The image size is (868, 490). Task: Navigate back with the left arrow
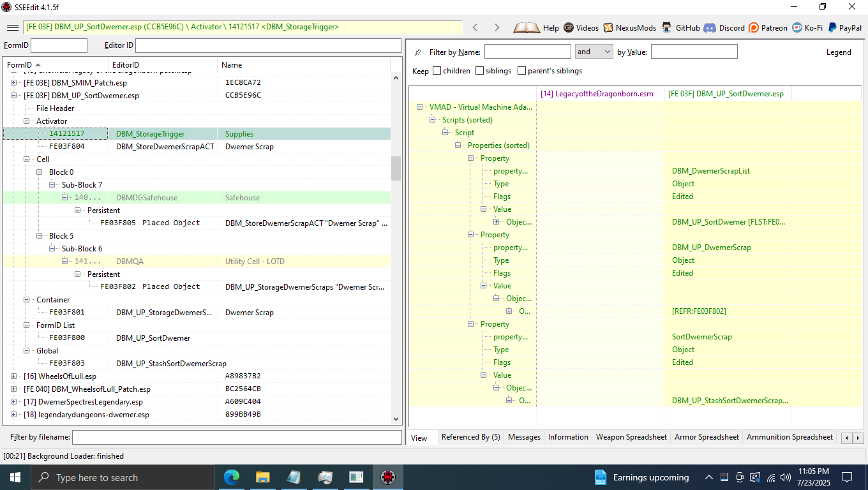pyautogui.click(x=475, y=27)
